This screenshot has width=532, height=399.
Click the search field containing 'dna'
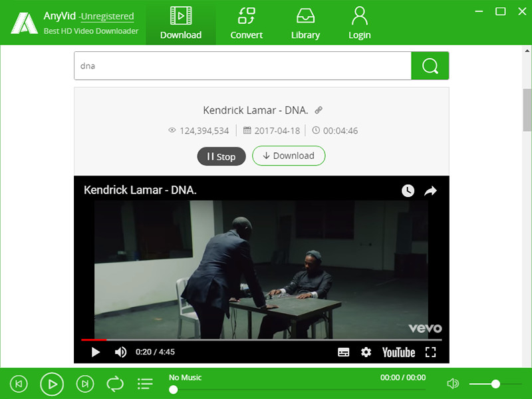(x=243, y=66)
